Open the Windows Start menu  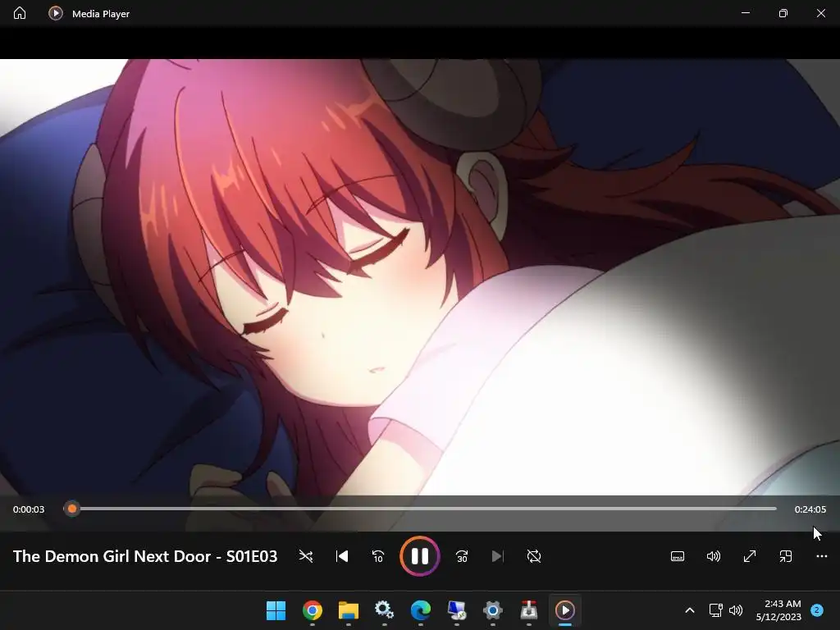pos(276,610)
